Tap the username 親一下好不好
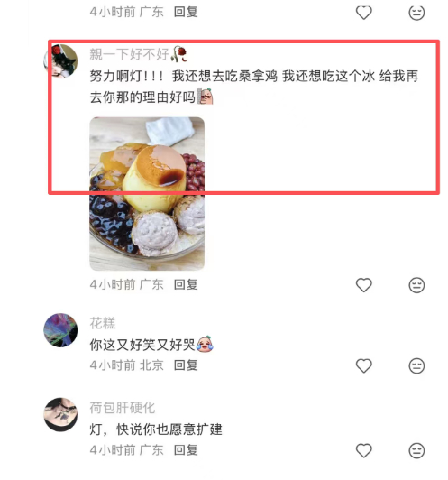The width and height of the screenshot is (448, 480). tap(129, 54)
